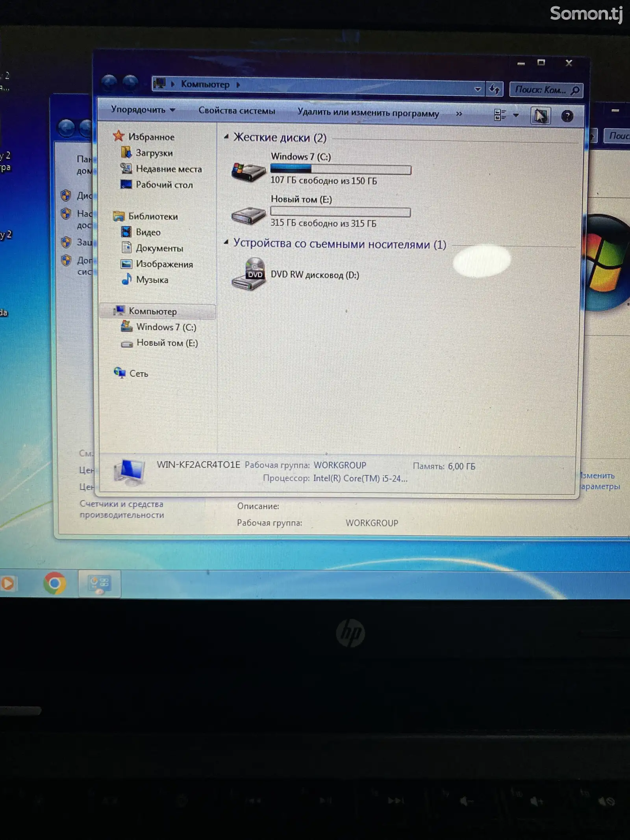Click the star icon beside "Избранное"
Viewport: 630px width, 840px height.
click(x=119, y=136)
